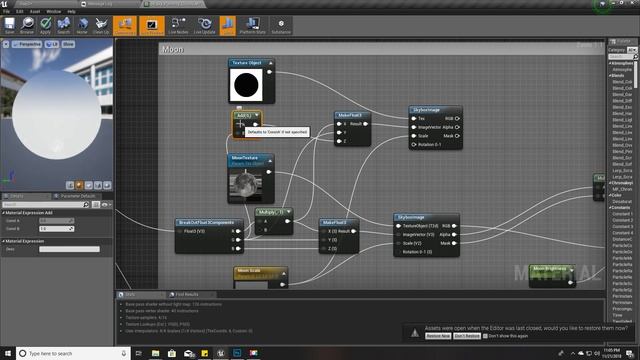Toggle Live Update in the toolbar
The width and height of the screenshot is (640, 360).
[204, 25]
